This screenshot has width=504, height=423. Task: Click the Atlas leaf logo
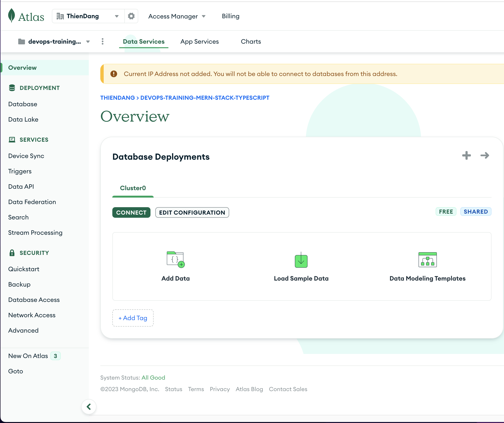point(12,16)
